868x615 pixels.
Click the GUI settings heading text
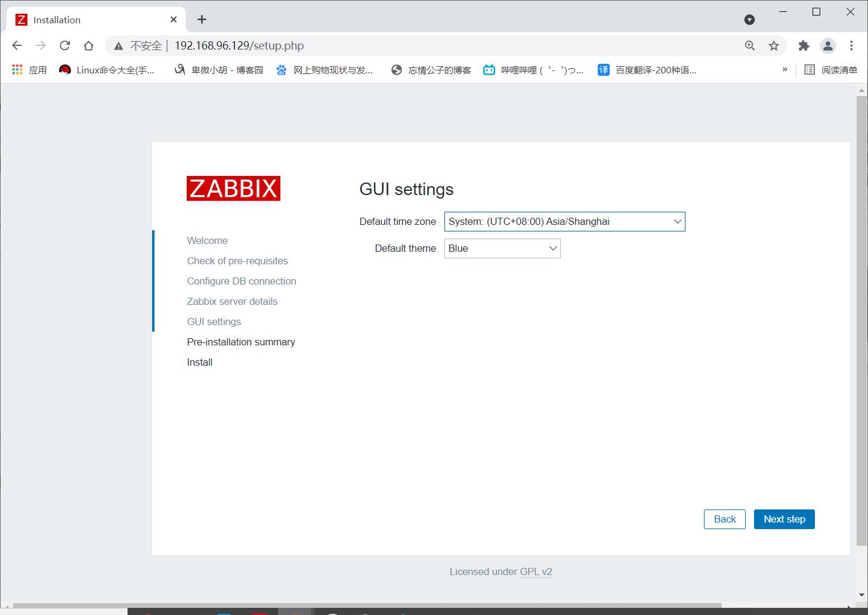coord(406,189)
